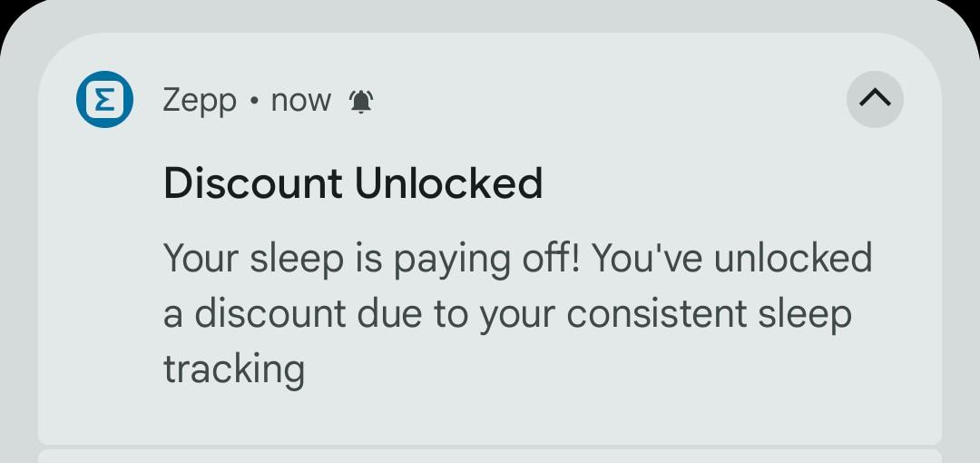Collapse the Zepp notification with the chevron
Viewport: 980px width, 463px height.
[875, 99]
